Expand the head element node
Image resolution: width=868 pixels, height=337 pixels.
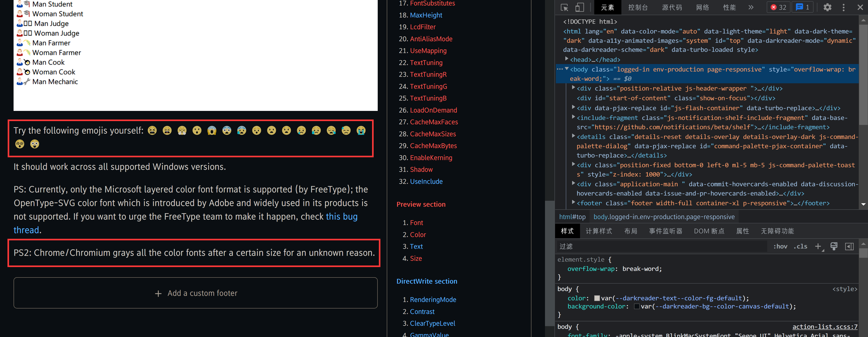coord(566,59)
